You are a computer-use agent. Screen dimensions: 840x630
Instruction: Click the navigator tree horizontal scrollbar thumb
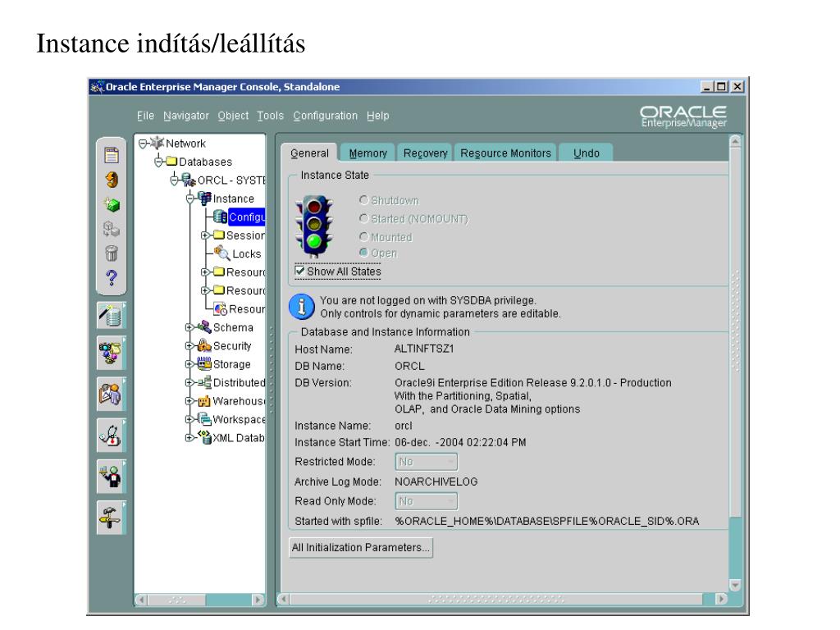point(177,600)
